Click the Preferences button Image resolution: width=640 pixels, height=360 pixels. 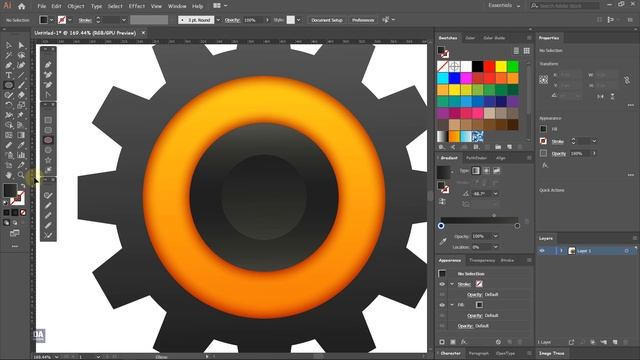(x=363, y=20)
